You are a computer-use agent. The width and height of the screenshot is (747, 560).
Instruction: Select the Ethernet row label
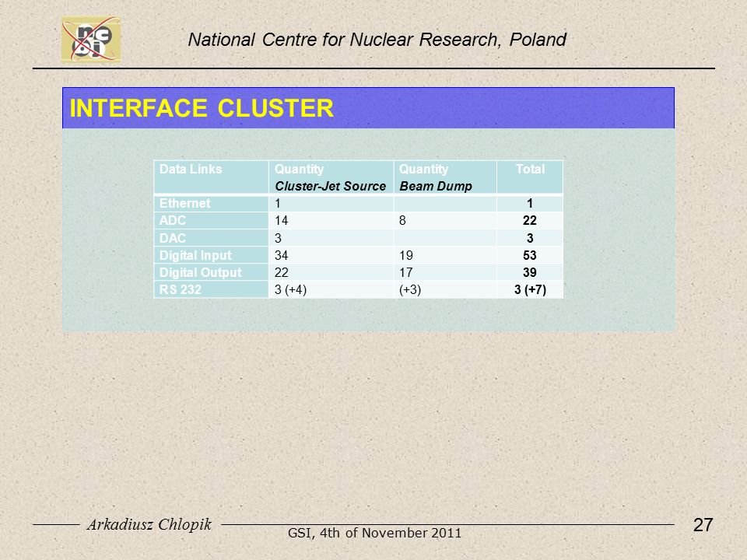[184, 203]
